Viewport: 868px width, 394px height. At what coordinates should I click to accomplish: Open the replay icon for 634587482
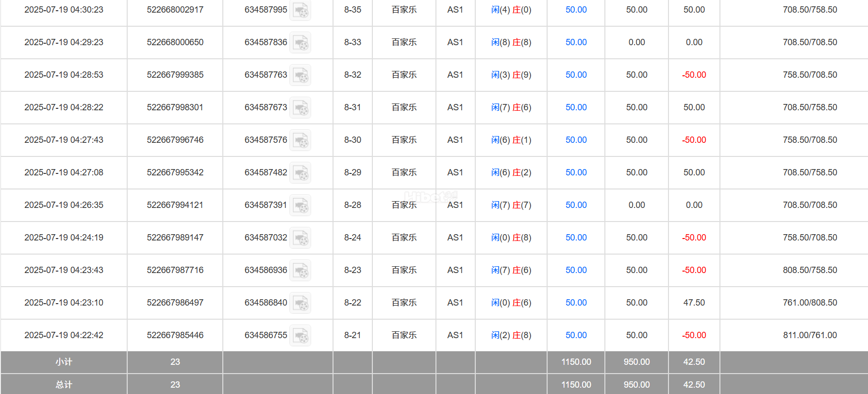point(300,173)
